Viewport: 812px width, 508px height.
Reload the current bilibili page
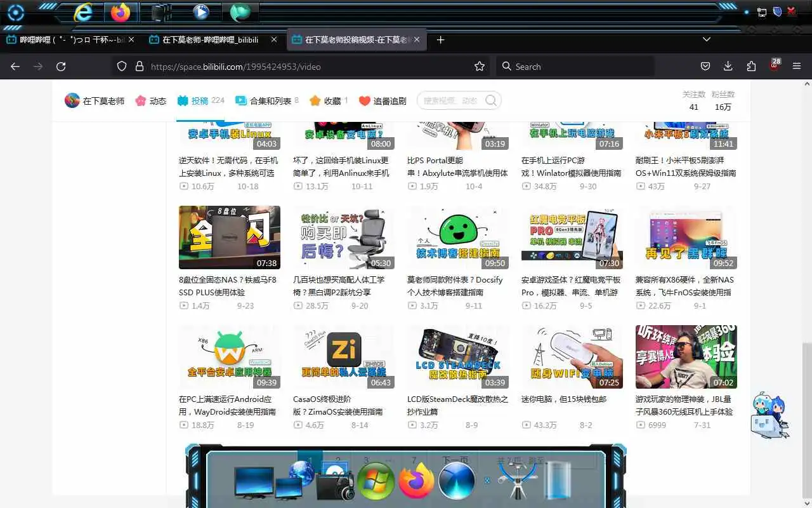(x=61, y=66)
